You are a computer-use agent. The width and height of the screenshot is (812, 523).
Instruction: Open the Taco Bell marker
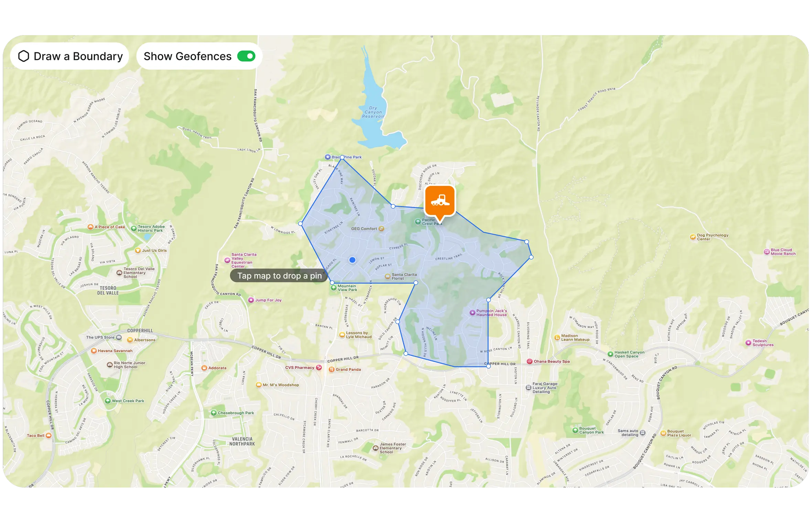[x=49, y=435]
